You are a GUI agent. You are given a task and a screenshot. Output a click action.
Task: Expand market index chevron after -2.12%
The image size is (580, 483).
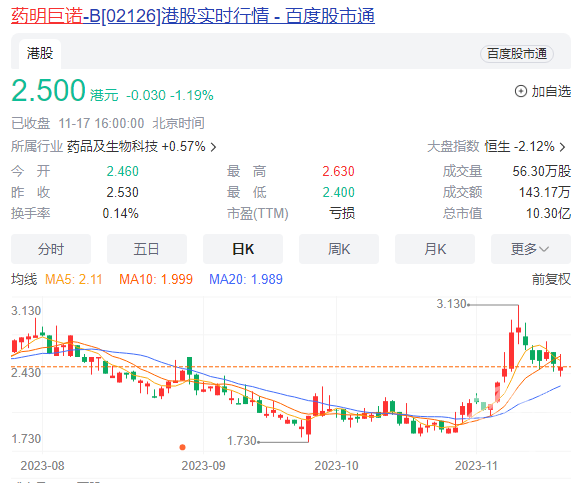(562, 147)
